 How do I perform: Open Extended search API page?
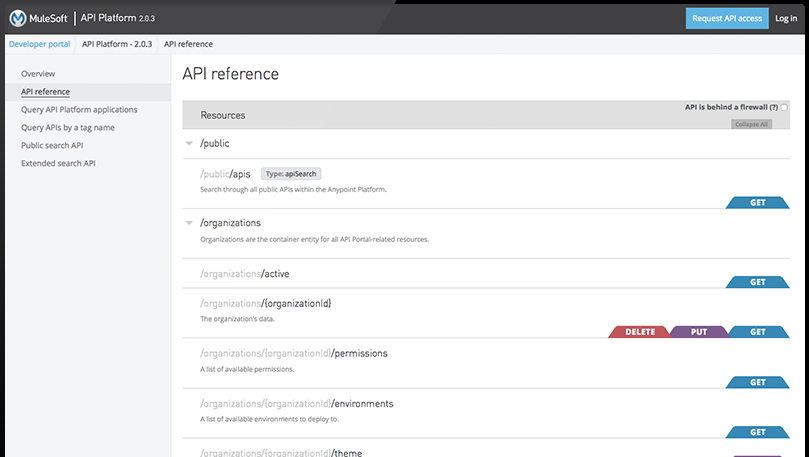click(58, 163)
